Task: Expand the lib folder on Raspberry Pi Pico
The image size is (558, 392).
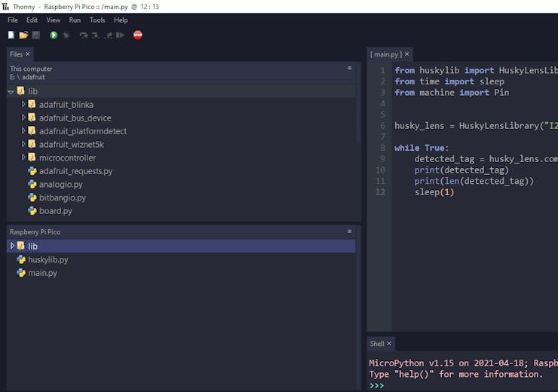Action: [x=12, y=246]
